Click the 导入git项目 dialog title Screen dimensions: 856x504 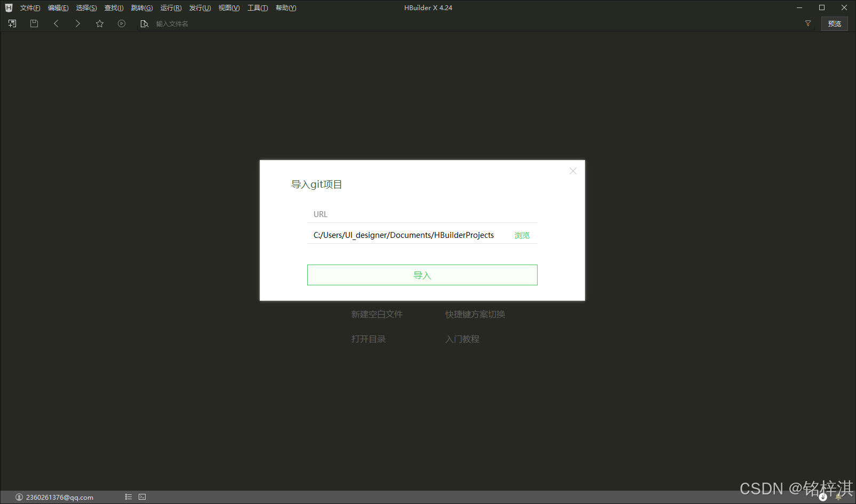coord(317,185)
